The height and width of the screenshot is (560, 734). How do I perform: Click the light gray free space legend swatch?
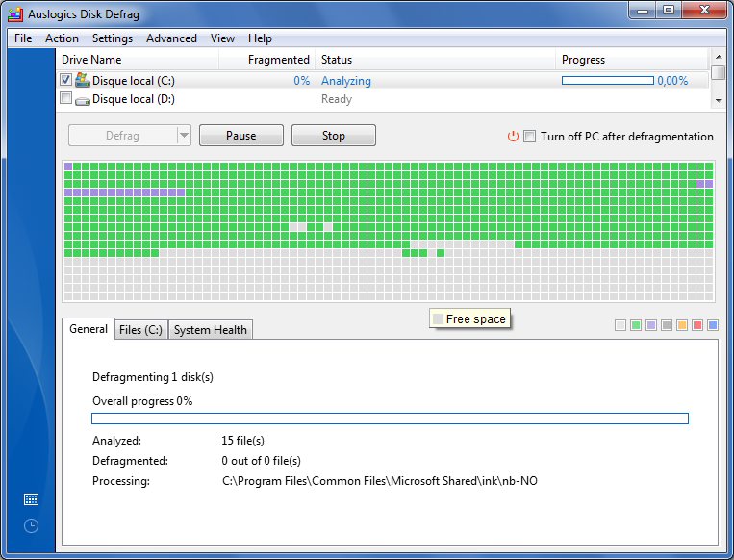pos(620,325)
